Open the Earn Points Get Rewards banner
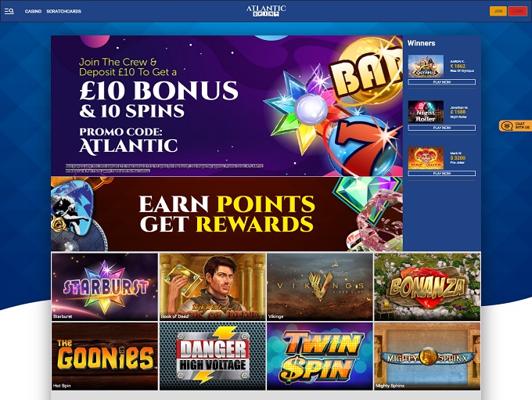532x400 pixels. 227,214
